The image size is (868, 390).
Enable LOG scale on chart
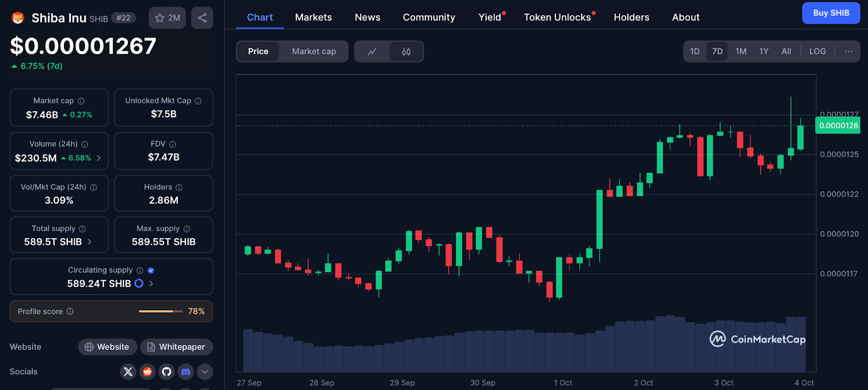click(817, 52)
